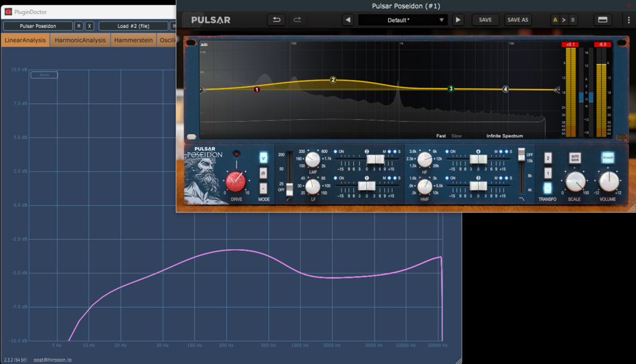Click the +0.1 input peak indicator
This screenshot has height=364, width=636.
[570, 44]
